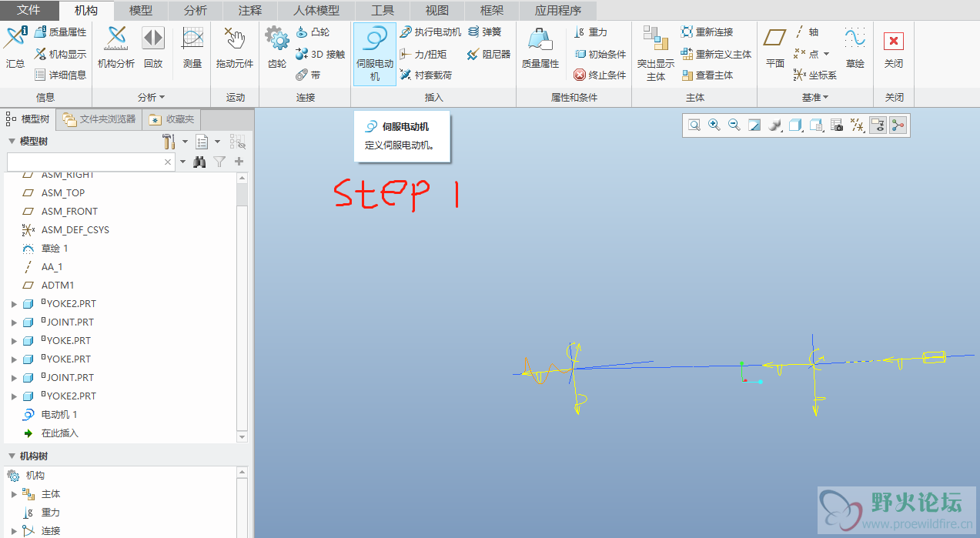Expand the first JOINT.PRT node
Viewport: 980px width, 538px height.
point(14,322)
